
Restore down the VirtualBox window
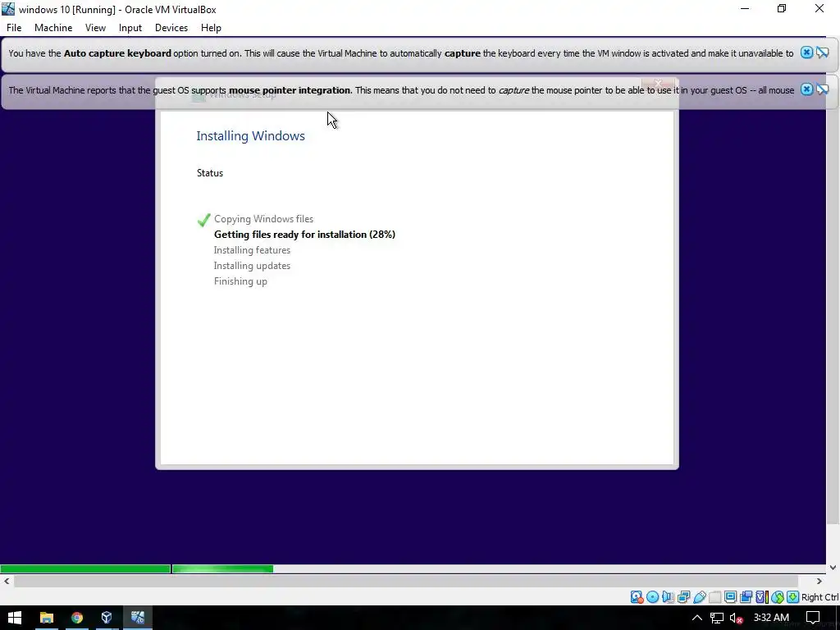pyautogui.click(x=782, y=8)
